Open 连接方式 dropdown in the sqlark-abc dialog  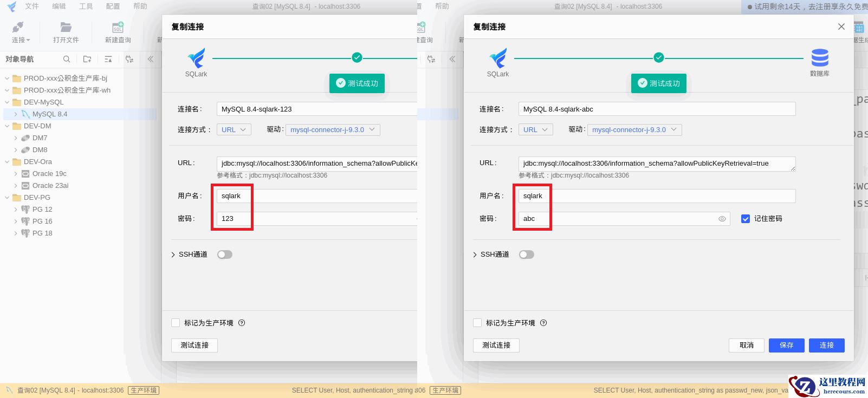[x=536, y=130]
